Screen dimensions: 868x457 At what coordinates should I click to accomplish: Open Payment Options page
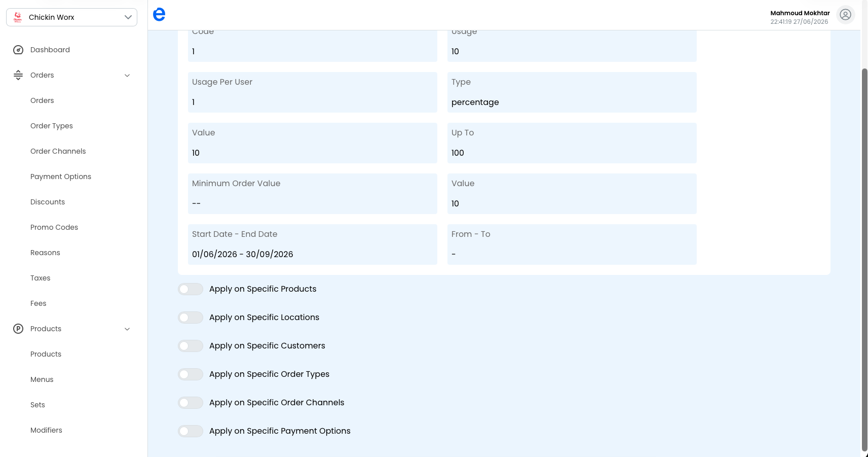tap(61, 177)
